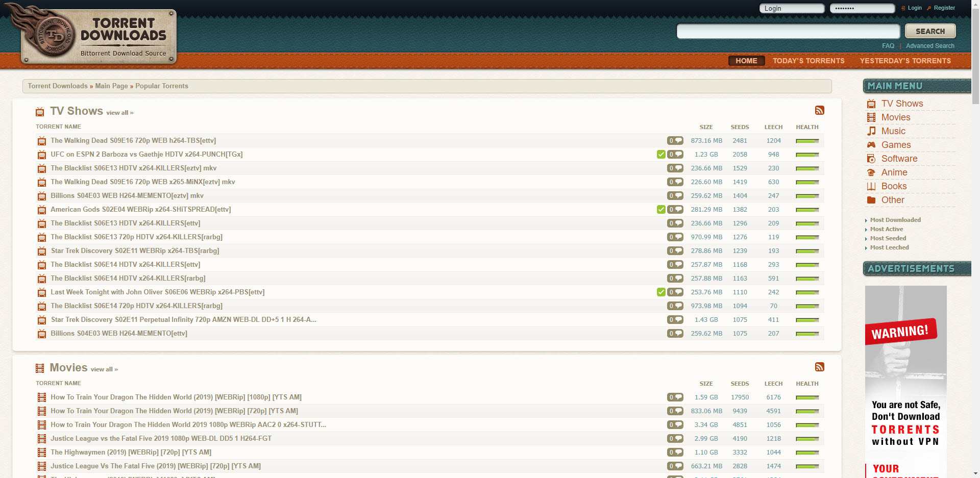Focus the search text field
Screen dimensions: 980x478
(x=788, y=31)
